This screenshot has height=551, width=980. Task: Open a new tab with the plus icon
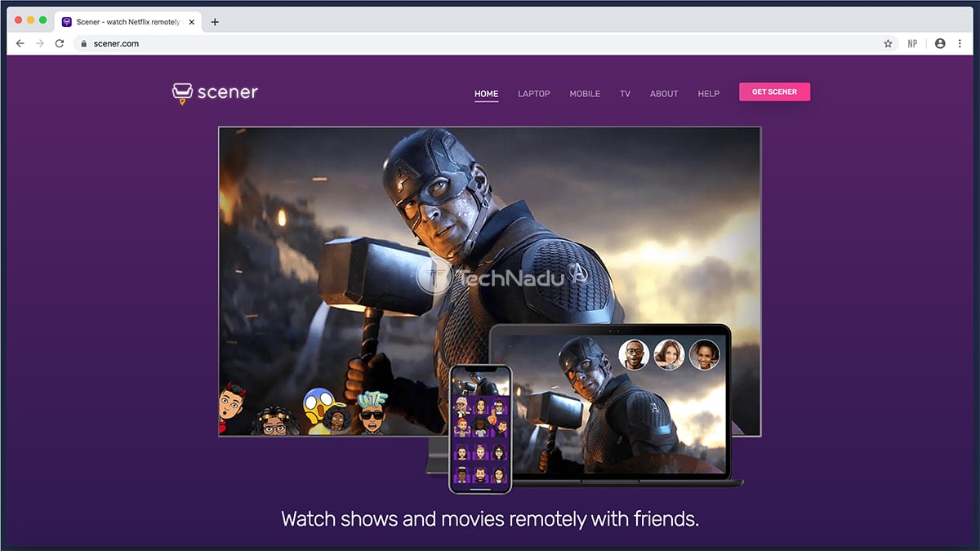215,22
